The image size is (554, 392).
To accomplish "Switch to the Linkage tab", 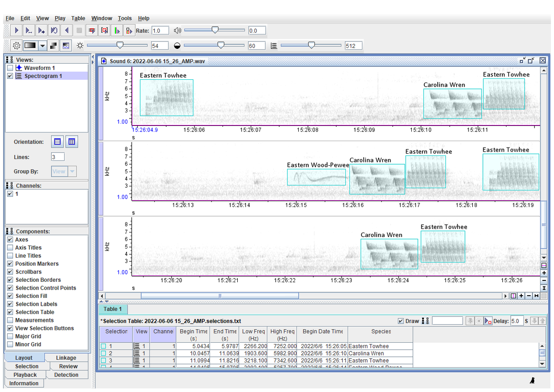I will point(66,358).
